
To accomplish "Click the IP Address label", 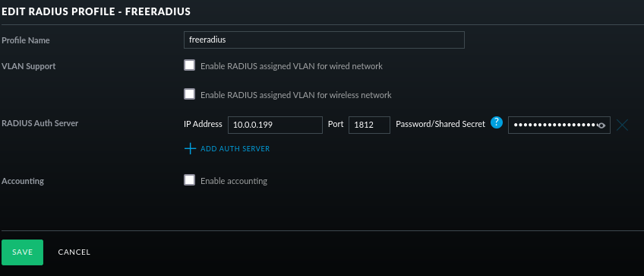I will pos(203,124).
